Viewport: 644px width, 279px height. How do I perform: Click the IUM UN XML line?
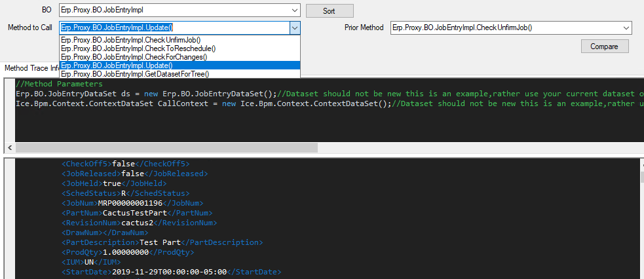(91, 262)
